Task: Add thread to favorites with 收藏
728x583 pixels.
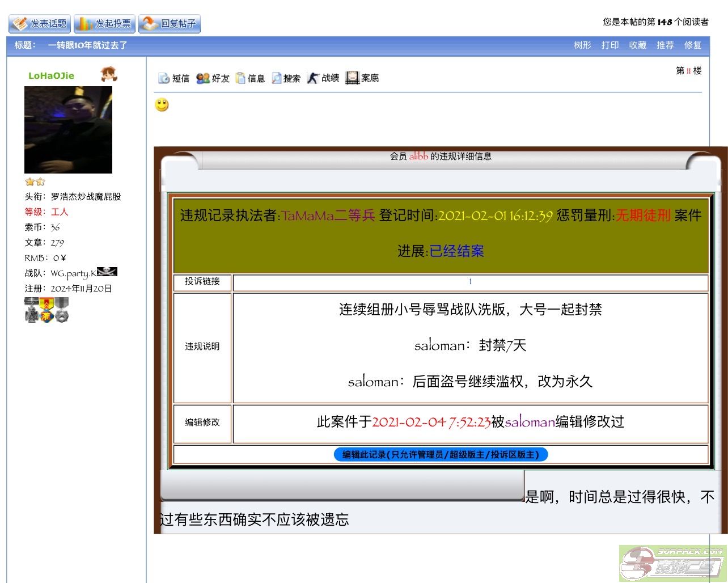Action: click(638, 45)
